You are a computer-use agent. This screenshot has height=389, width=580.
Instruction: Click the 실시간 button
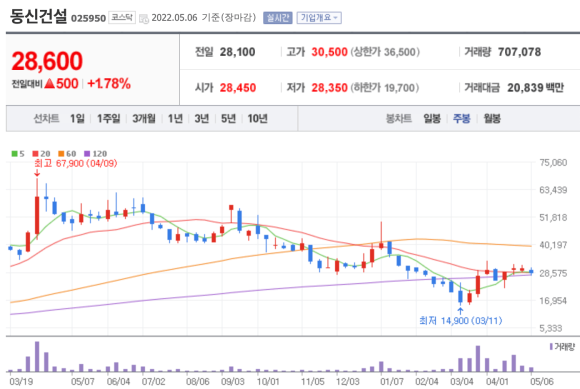[x=277, y=18]
